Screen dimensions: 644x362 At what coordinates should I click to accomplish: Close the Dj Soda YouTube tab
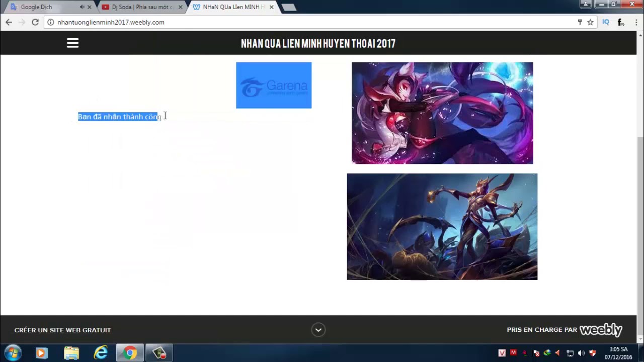tap(181, 7)
